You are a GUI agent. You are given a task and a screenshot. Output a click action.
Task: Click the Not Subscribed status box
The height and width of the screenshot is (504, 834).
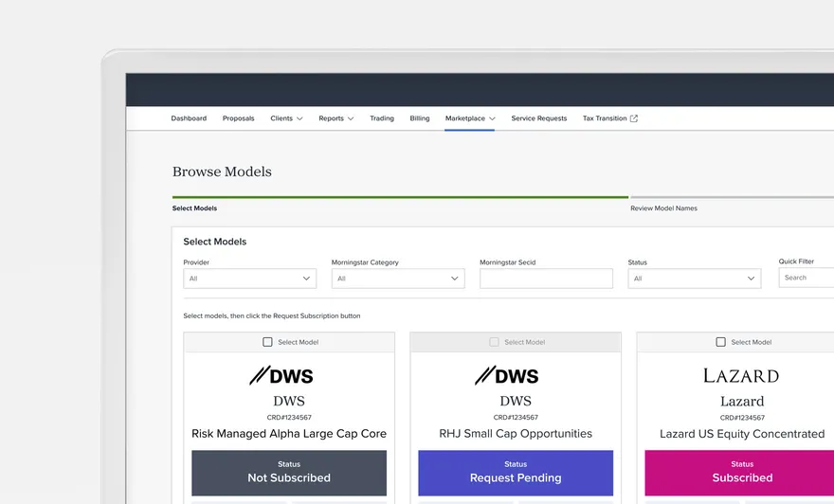click(x=289, y=473)
